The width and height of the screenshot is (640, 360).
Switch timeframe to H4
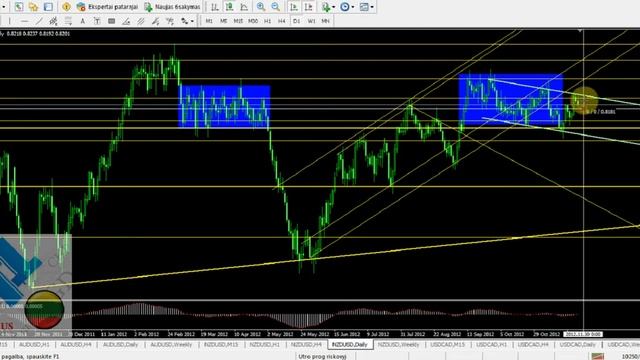(282, 21)
